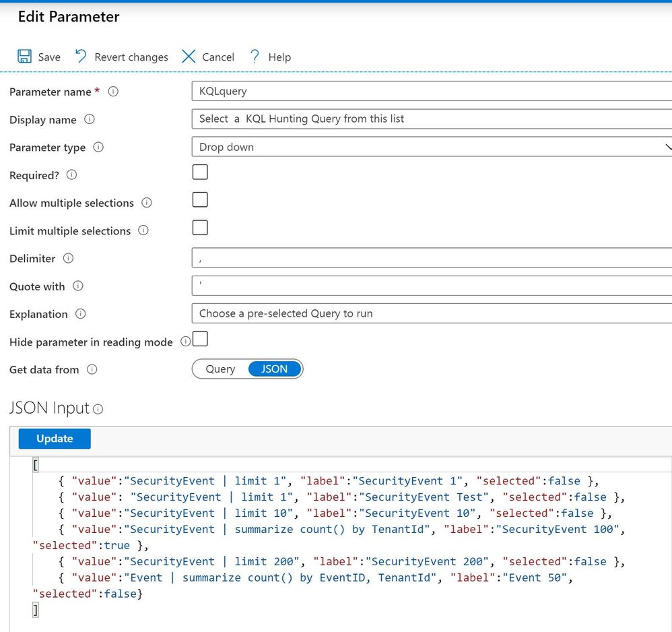Screen dimensions: 672x632
Task: Focus the Parameter name field containing KQLquery
Action: tap(432, 92)
